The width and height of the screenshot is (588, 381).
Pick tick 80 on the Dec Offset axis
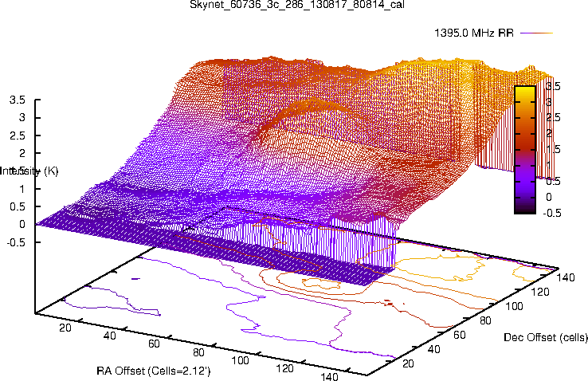[x=486, y=320]
